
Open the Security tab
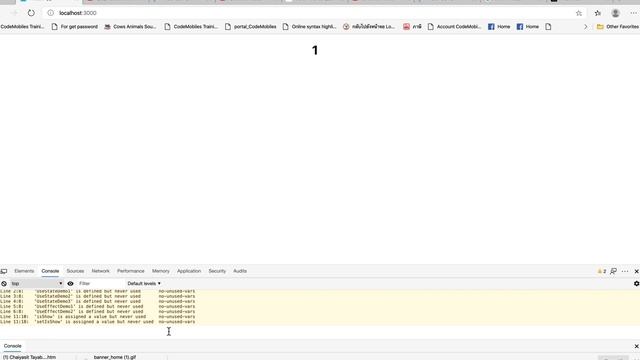(x=217, y=271)
